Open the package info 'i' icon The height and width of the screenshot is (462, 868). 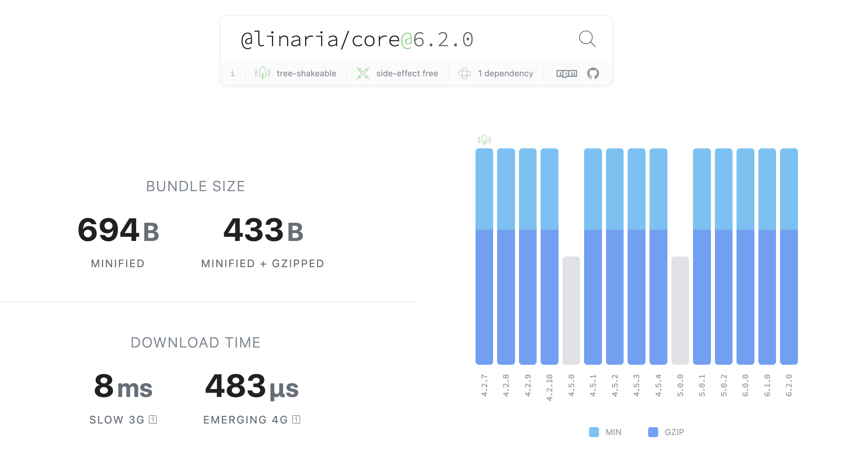click(x=232, y=73)
